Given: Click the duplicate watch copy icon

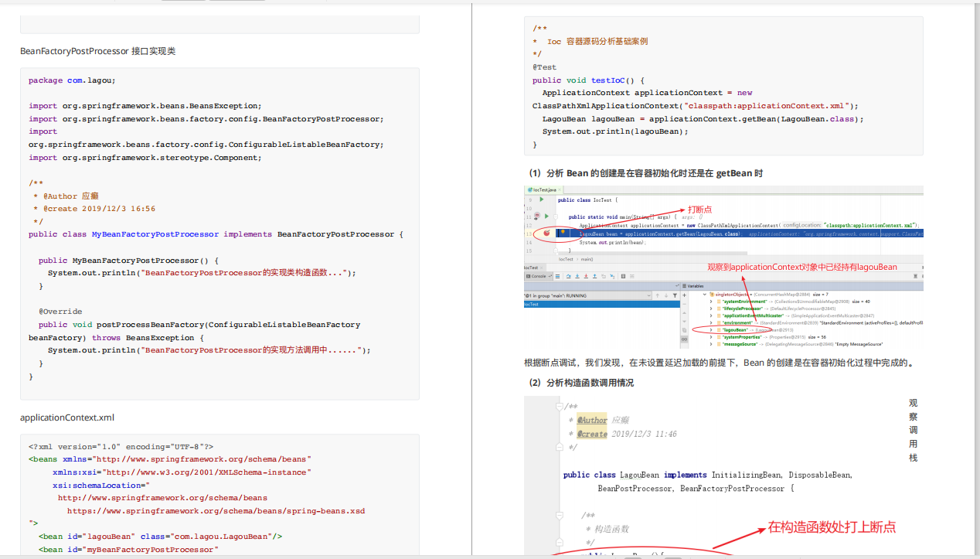Looking at the screenshot, I should click(684, 330).
